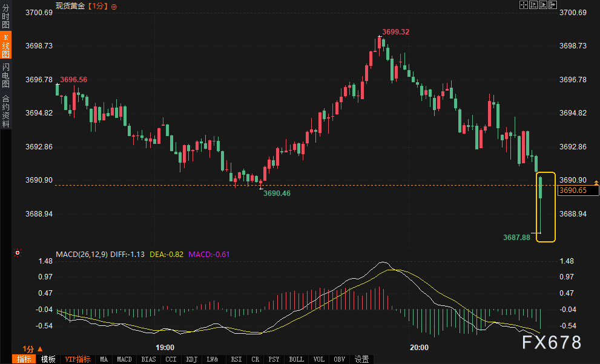Click the red target icon left of MACD label
Screen dimensions: 600x364
(18, 253)
